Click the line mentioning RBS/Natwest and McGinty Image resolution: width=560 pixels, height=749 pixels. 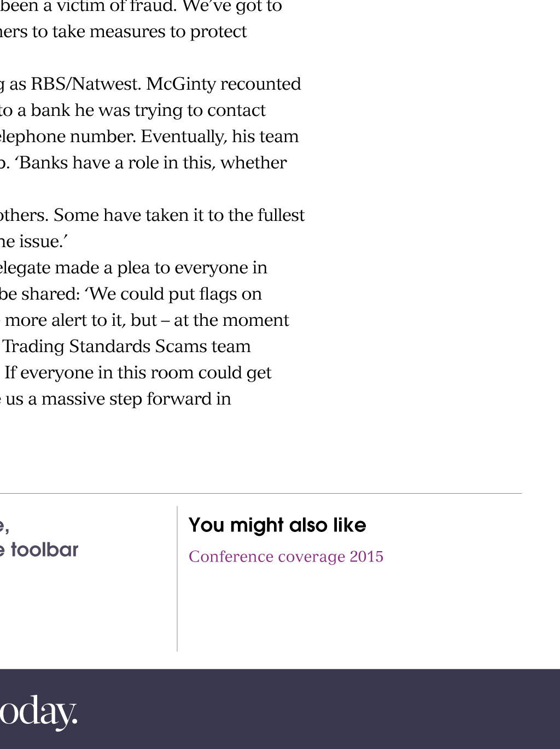click(x=151, y=84)
